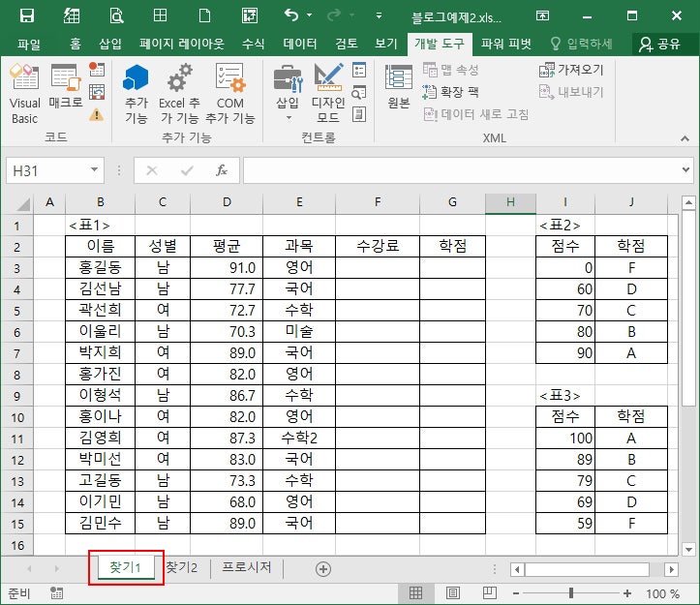Click cell containing 홍길동
The image size is (700, 605).
(x=100, y=267)
